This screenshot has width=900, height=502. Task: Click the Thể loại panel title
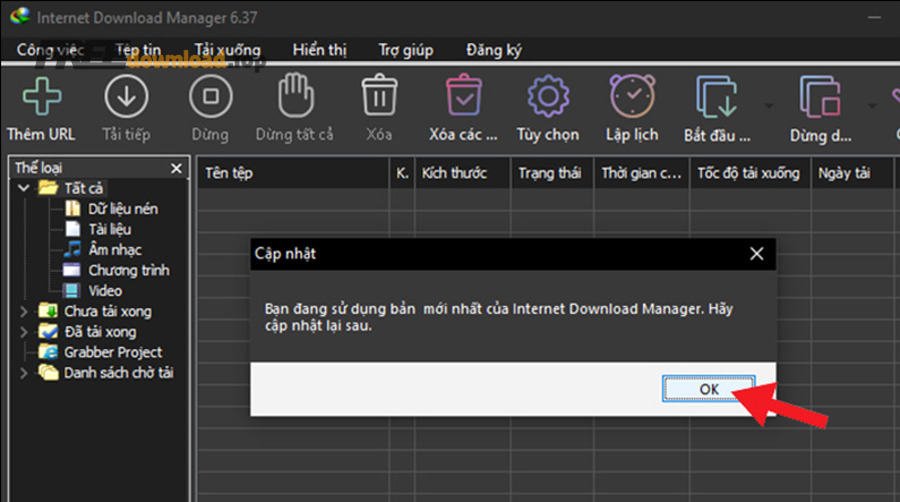coord(38,168)
